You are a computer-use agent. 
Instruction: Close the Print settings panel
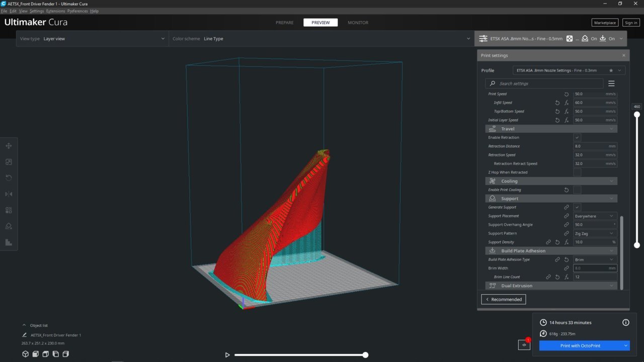coord(624,55)
